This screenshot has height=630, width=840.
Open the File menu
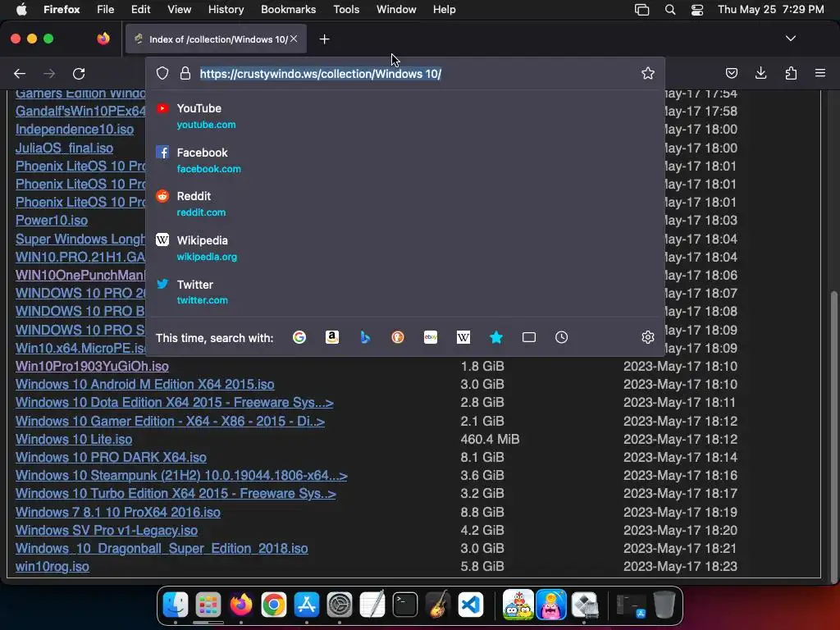point(106,9)
